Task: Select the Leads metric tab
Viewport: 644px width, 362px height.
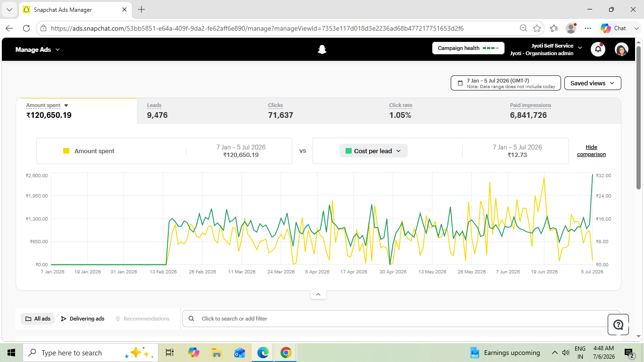Action: (197, 111)
